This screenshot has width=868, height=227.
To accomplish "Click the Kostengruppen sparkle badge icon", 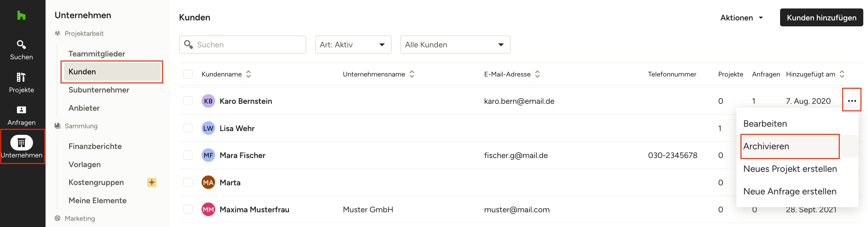I will coord(152,182).
